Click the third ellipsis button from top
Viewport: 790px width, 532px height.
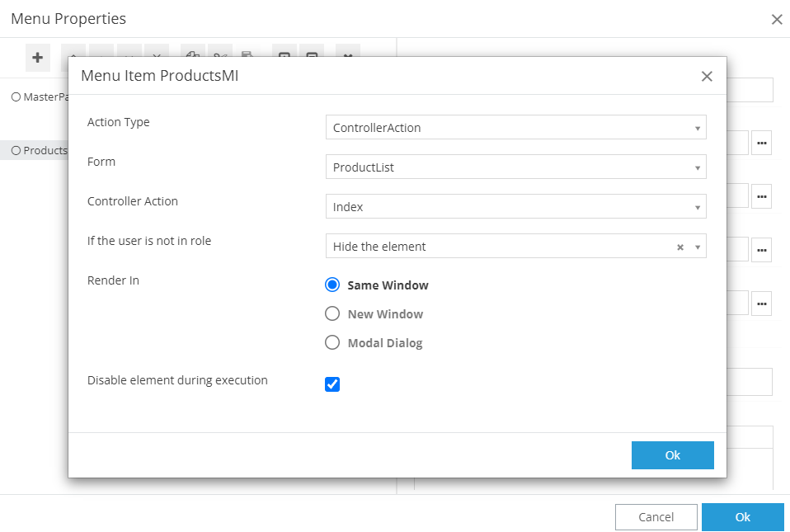point(761,250)
